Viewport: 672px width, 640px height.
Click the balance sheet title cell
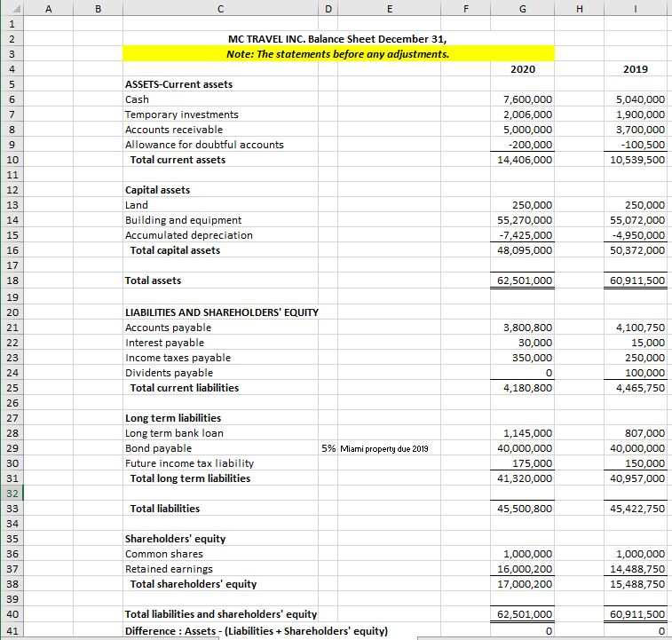(337, 38)
